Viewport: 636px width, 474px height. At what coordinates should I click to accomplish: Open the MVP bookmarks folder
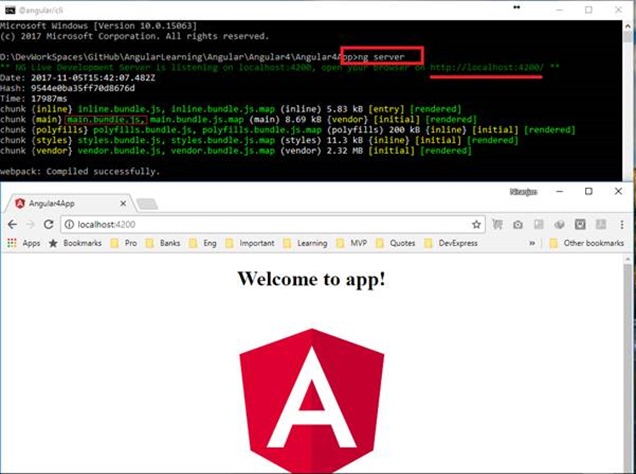coord(352,243)
